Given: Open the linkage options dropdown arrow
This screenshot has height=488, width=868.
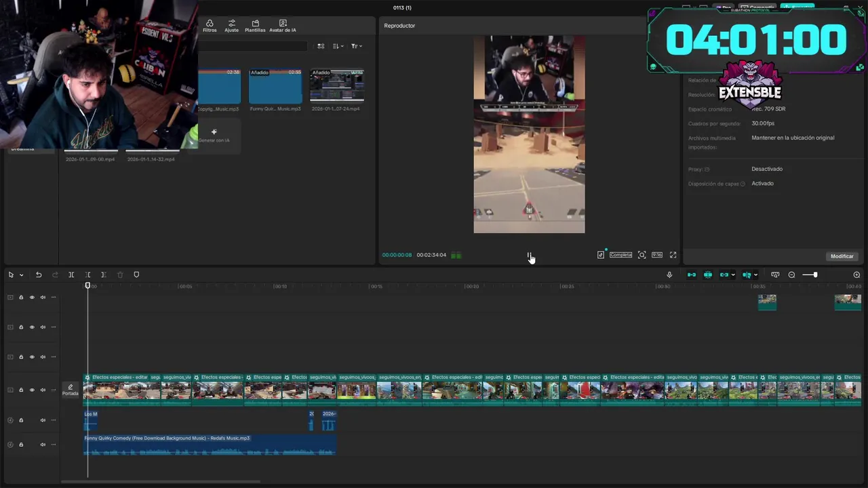Looking at the screenshot, I should (733, 275).
